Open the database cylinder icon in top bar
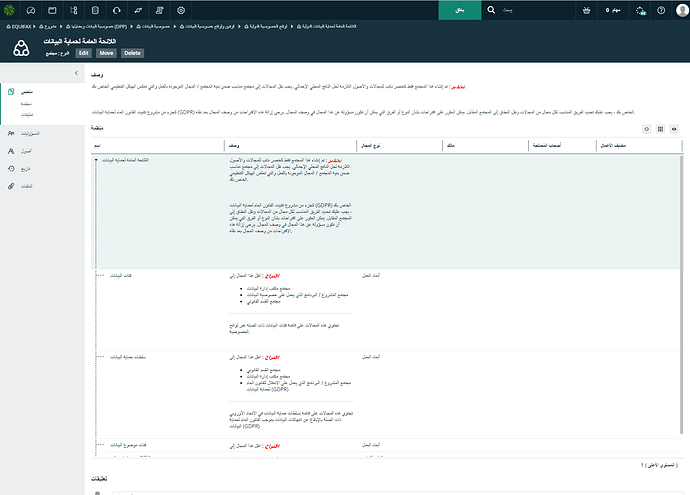The image size is (690, 495). click(x=95, y=10)
